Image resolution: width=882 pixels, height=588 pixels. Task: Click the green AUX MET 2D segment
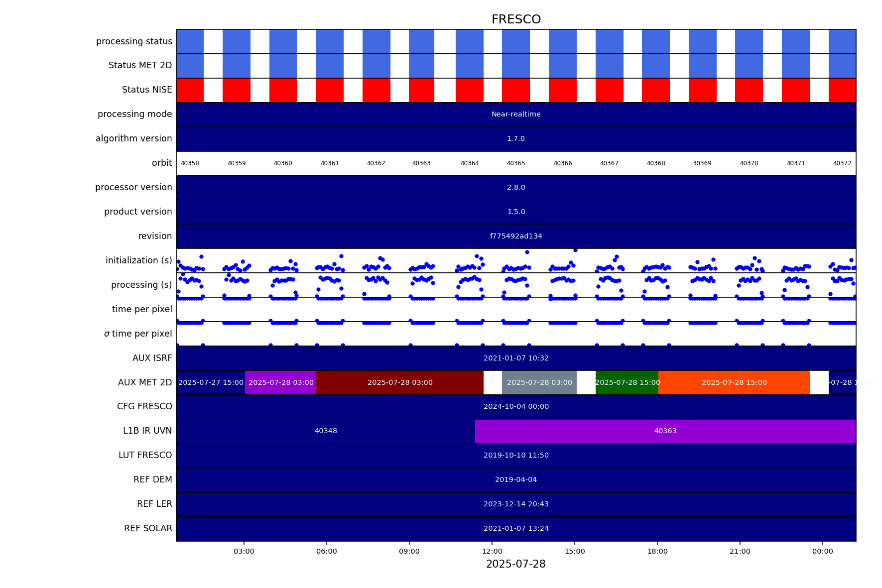tap(627, 383)
